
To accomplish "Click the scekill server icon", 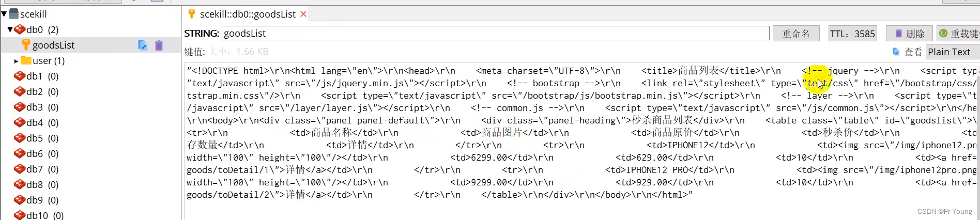I will pos(14,14).
